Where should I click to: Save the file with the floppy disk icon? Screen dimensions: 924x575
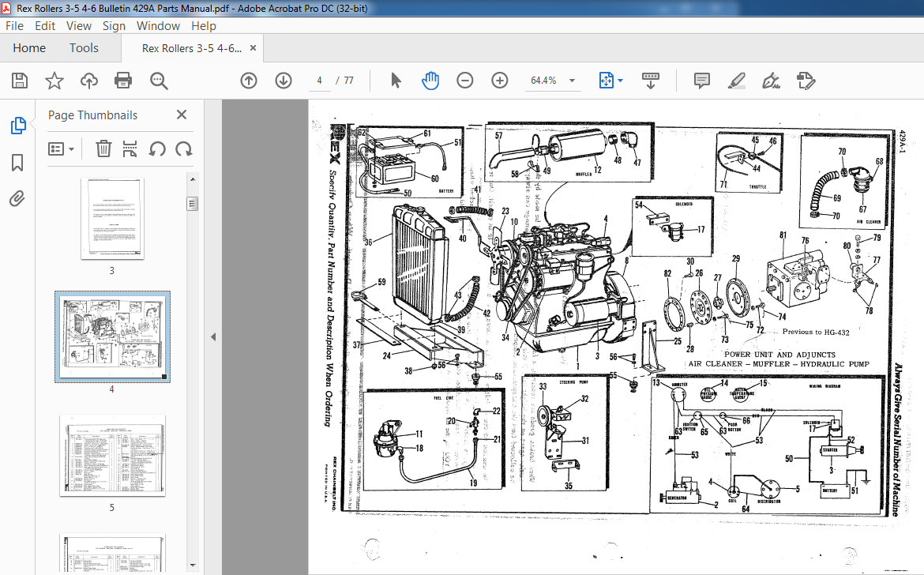(20, 80)
